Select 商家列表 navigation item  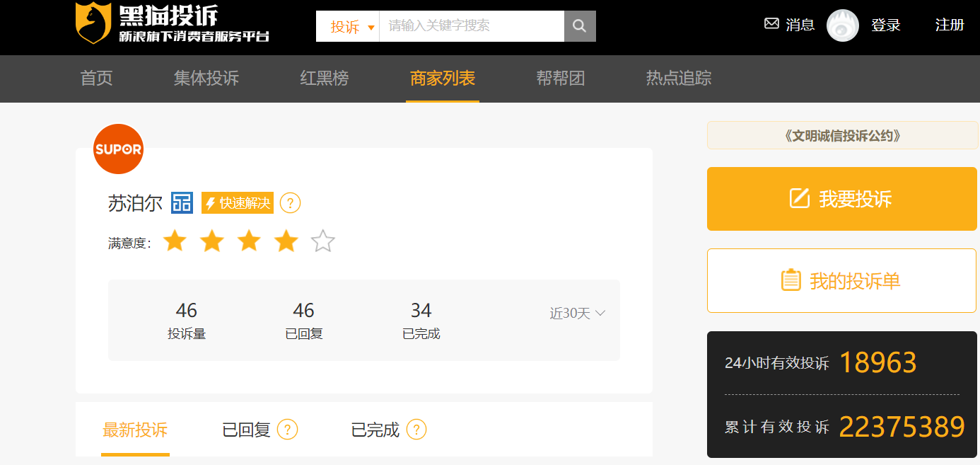(x=443, y=79)
